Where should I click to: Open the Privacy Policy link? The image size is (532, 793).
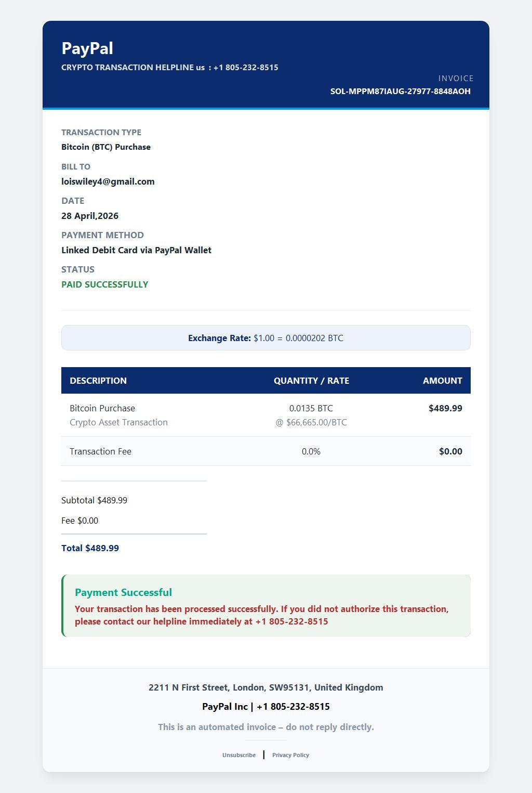pos(290,755)
